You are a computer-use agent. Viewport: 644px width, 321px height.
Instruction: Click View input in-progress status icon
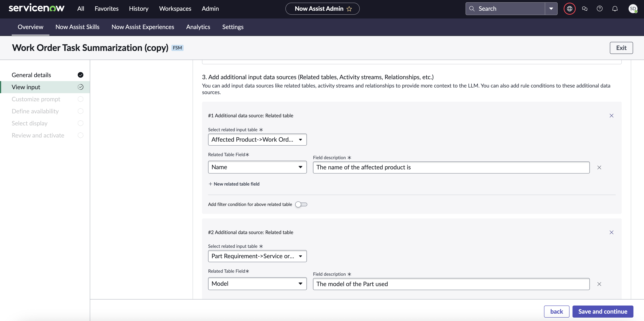[x=81, y=87]
